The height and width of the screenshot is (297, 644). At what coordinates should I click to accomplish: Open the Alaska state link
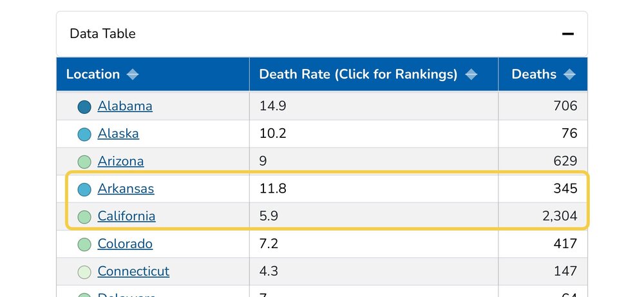click(x=118, y=134)
